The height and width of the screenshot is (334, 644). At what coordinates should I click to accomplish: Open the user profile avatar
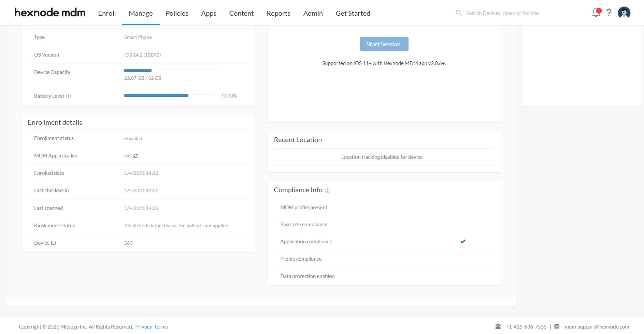[624, 13]
